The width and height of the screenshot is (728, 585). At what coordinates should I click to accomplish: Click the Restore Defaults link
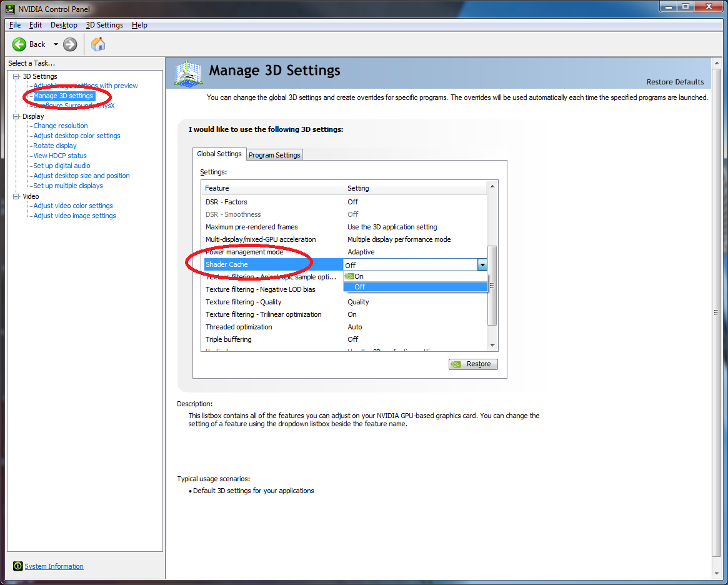[x=675, y=82]
